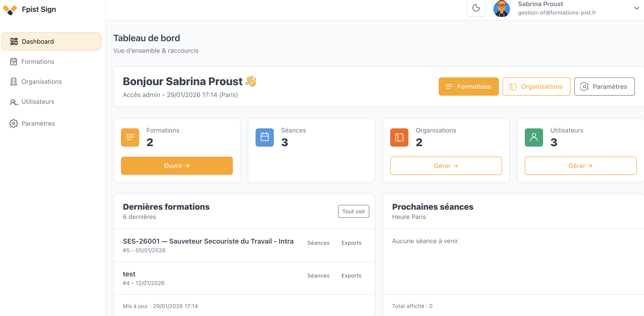This screenshot has width=644, height=316.
Task: Click the green Utilisateurs person icon
Action: pos(534,137)
